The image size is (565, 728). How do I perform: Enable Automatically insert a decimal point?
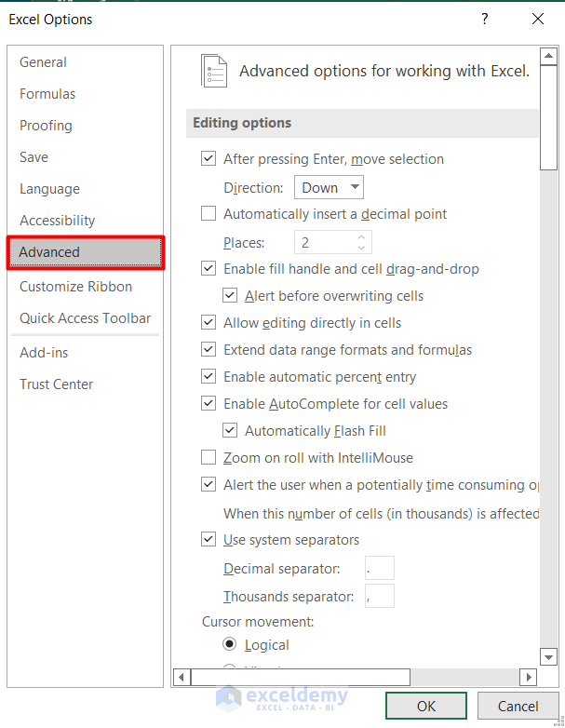click(x=209, y=214)
